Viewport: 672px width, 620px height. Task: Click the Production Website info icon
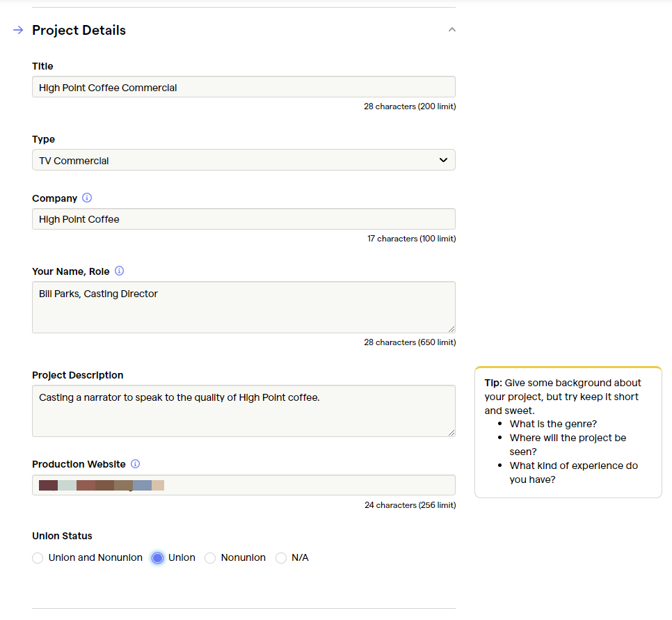pyautogui.click(x=136, y=464)
